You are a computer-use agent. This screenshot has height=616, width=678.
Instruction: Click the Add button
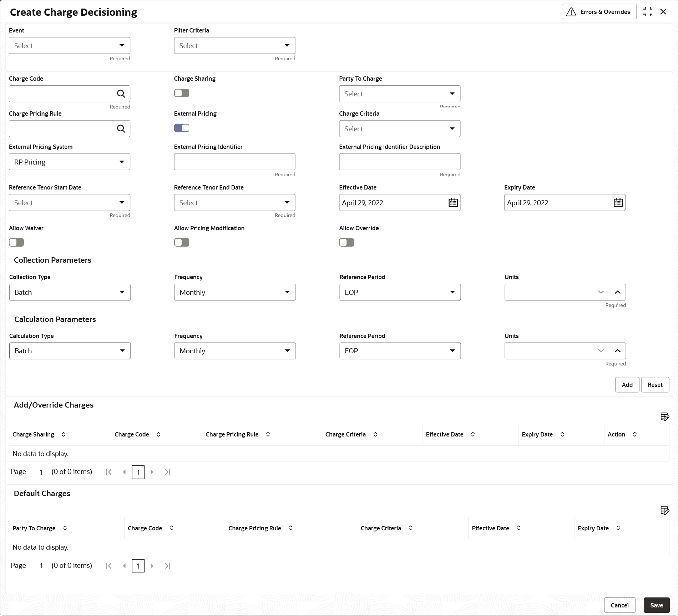click(627, 385)
